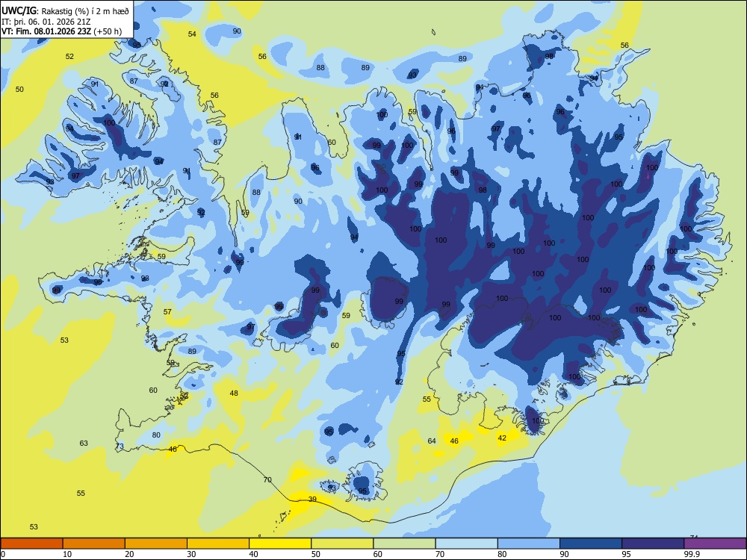
Task: Click the dark orange 0–10 legend swatch
Action: coord(31,544)
